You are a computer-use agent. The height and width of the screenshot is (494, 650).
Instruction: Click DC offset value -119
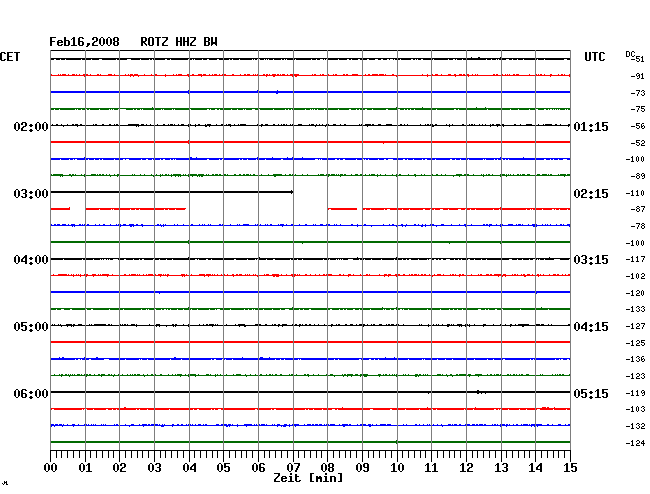[x=635, y=393]
